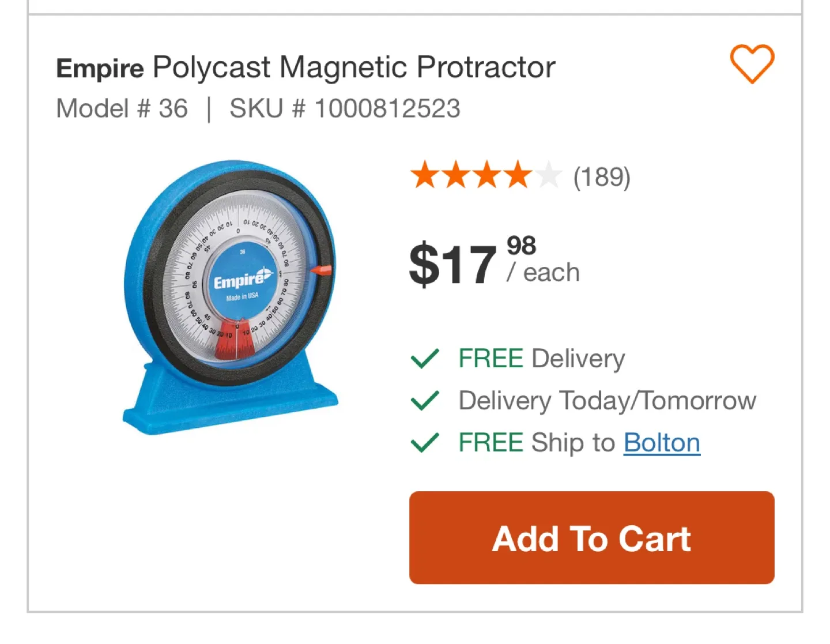Open the reviews count (189) link
Image resolution: width=830 pixels, height=644 pixels.
(601, 176)
